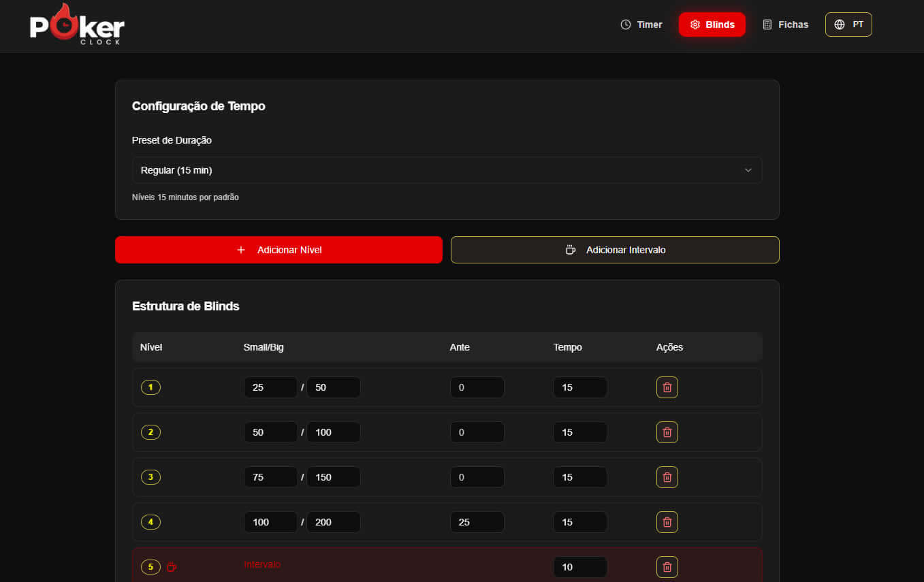
Task: Click the clock icon next to Timer
Action: pos(625,25)
